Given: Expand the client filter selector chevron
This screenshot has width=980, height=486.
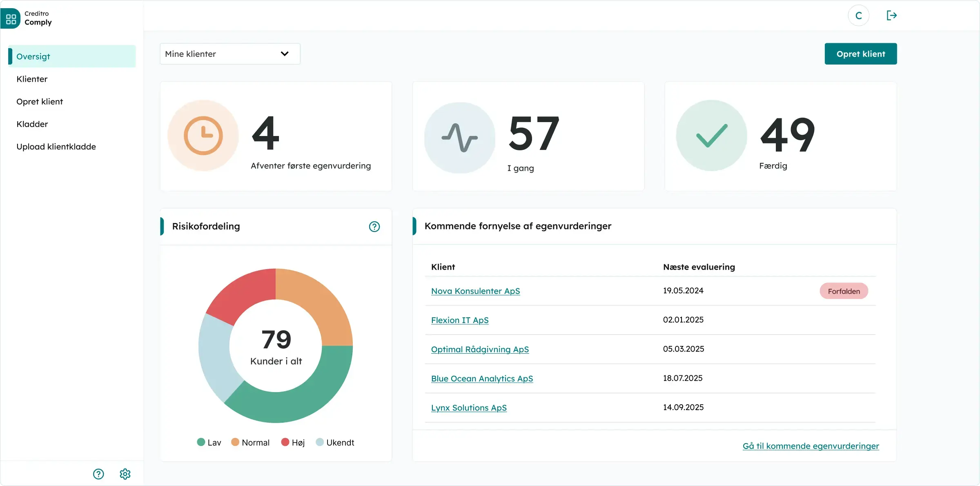Looking at the screenshot, I should click(x=285, y=54).
